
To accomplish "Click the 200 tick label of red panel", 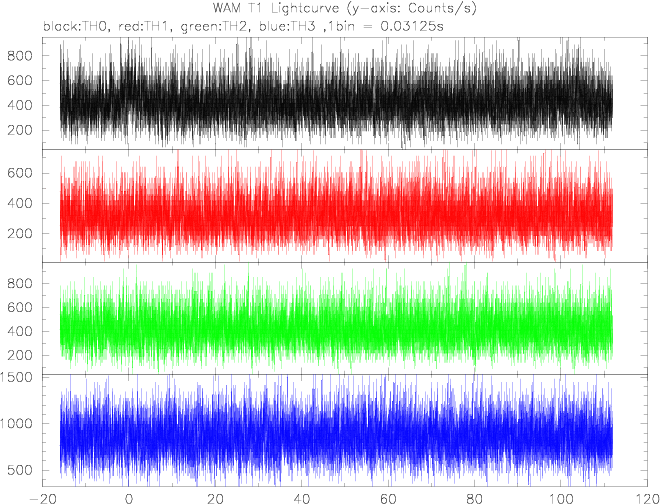I will (20, 234).
